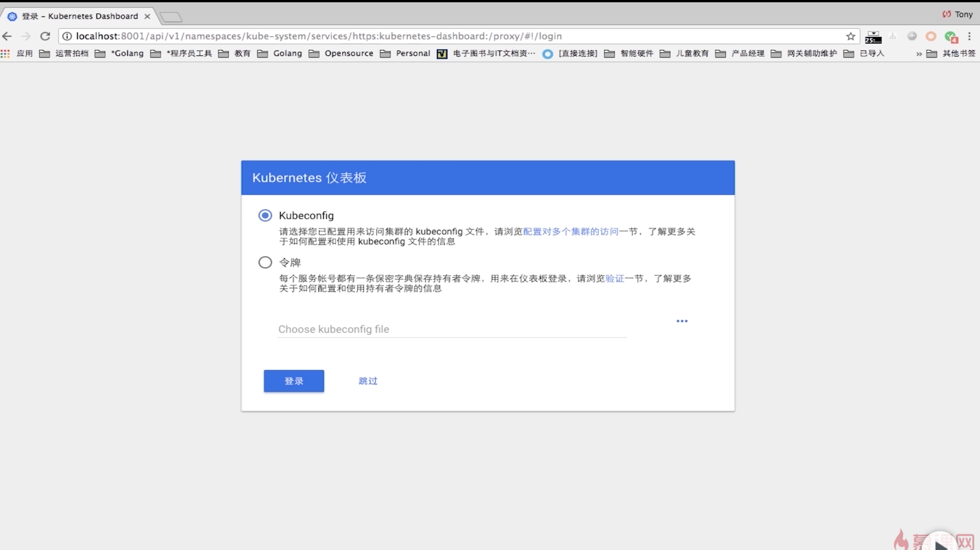The width and height of the screenshot is (980, 550).
Task: Reload the dashboard login page
Action: tap(45, 36)
